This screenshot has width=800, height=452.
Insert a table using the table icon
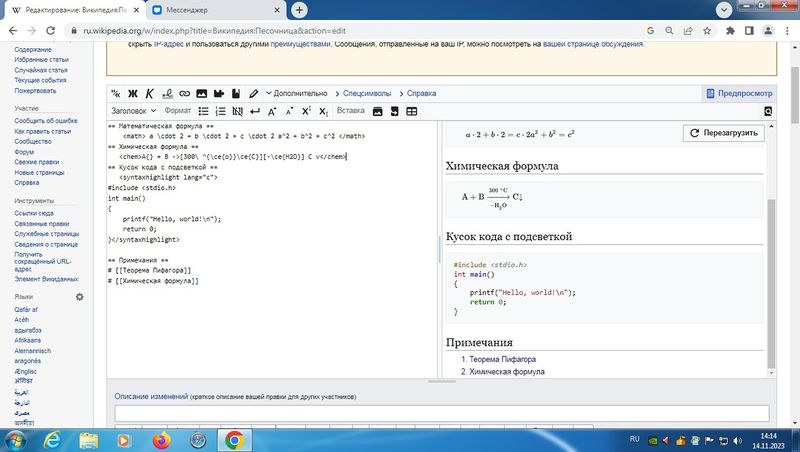(x=411, y=111)
